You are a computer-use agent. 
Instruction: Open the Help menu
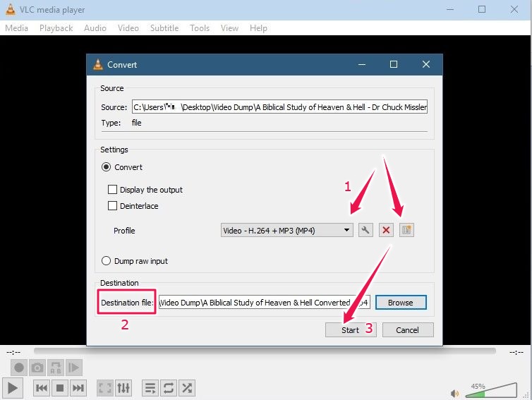click(x=258, y=28)
